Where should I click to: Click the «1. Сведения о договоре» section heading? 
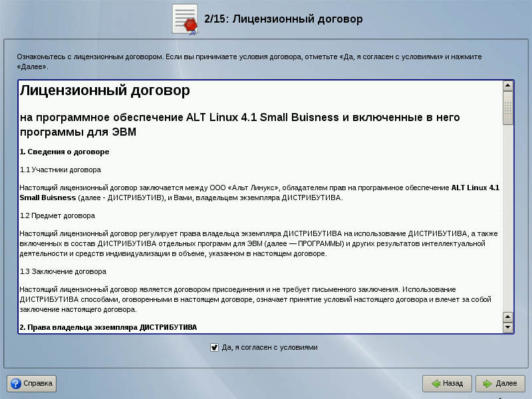point(65,152)
